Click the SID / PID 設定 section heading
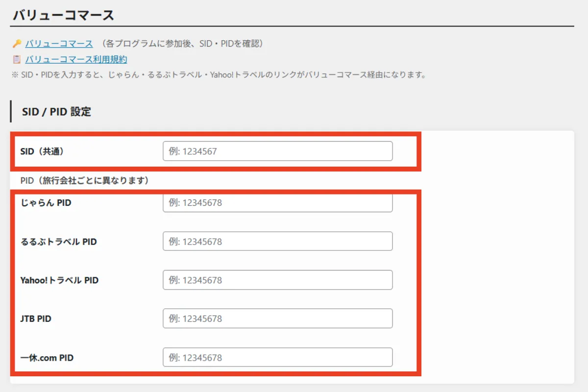 [x=55, y=112]
